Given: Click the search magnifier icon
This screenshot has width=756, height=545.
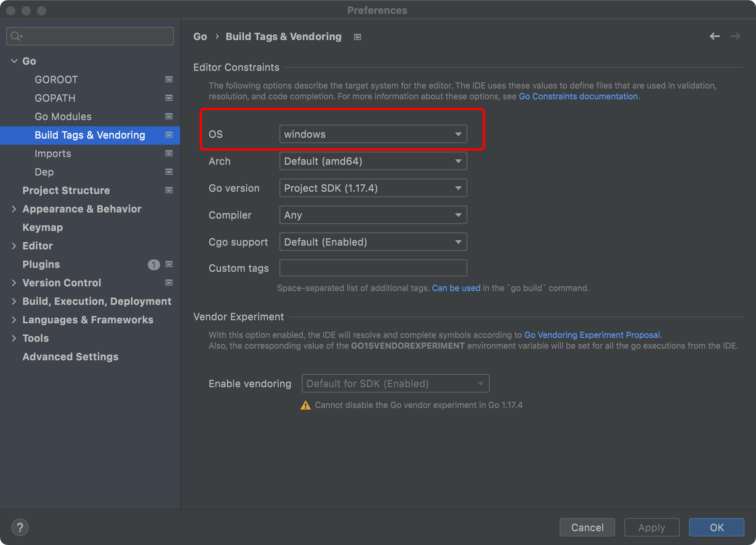Looking at the screenshot, I should [16, 36].
